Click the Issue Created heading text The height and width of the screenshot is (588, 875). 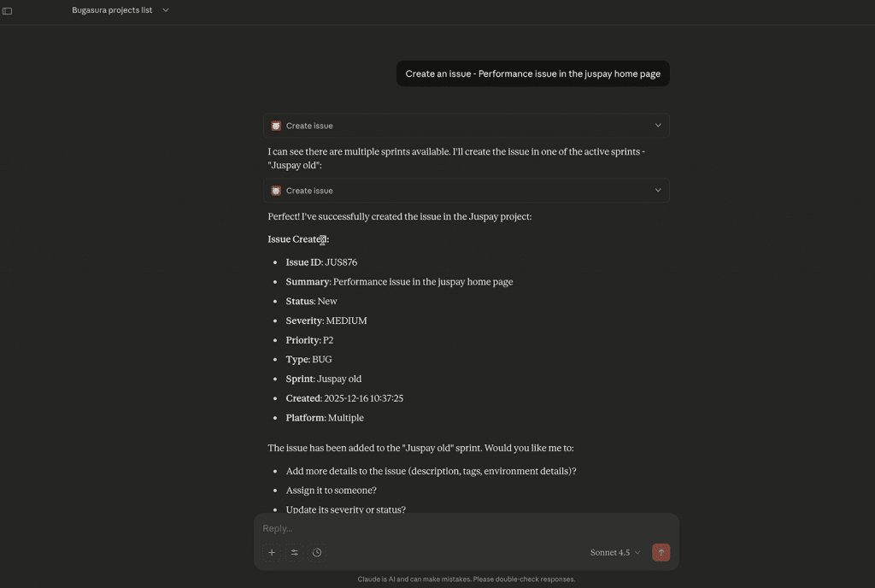click(298, 239)
